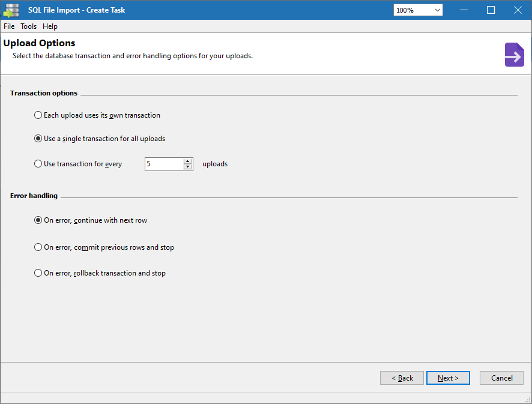Click the Next button
The height and width of the screenshot is (404, 532).
(448, 378)
